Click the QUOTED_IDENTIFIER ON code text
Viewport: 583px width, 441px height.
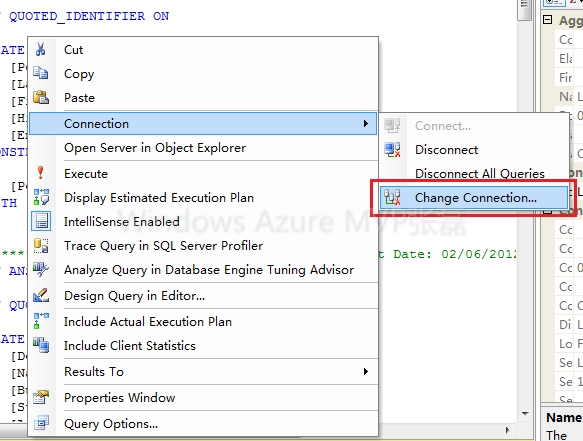89,16
